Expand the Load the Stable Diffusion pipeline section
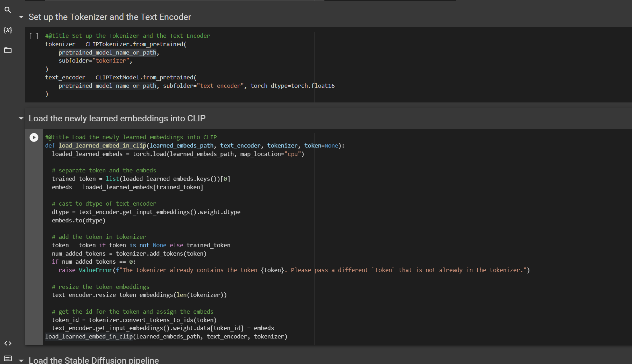The image size is (632, 364). [21, 360]
